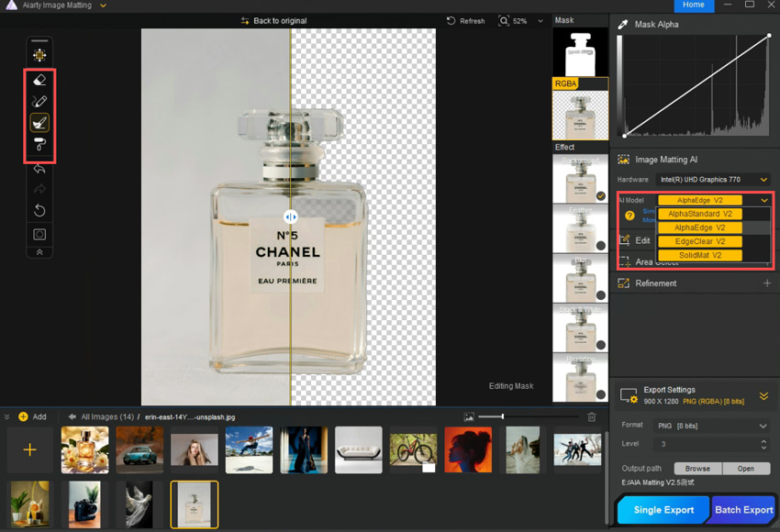Click the Area Select dashed-box icon
780x532 pixels.
624,261
